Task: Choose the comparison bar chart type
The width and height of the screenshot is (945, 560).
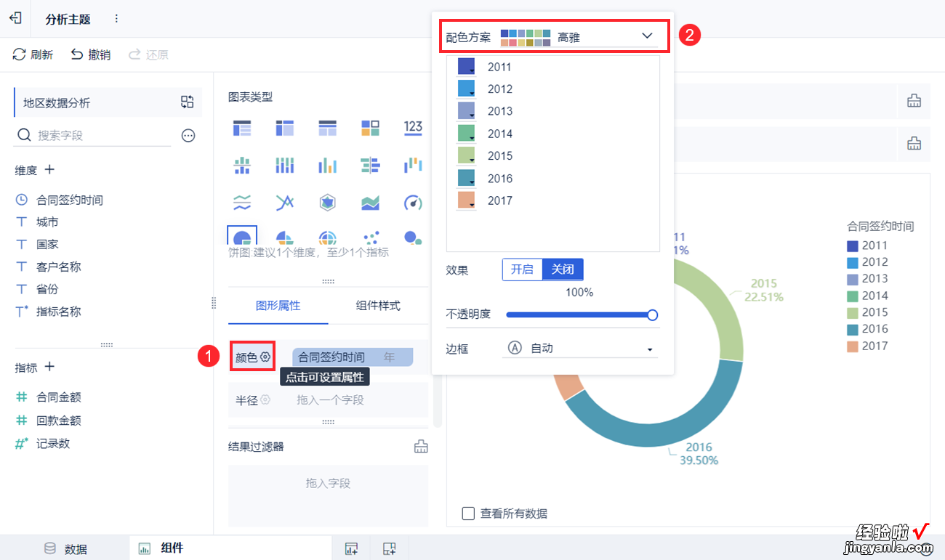Action: (x=371, y=166)
